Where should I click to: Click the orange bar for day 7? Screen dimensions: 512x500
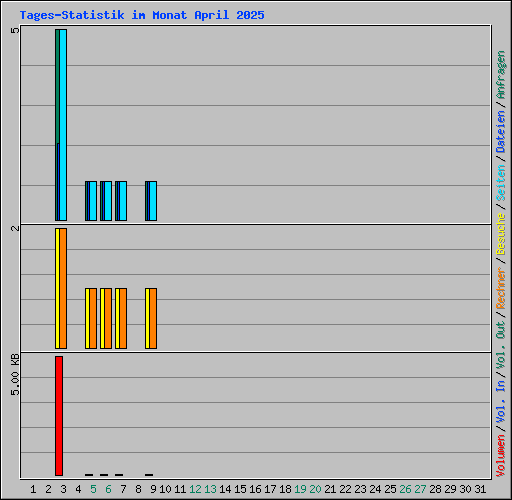[123, 319]
